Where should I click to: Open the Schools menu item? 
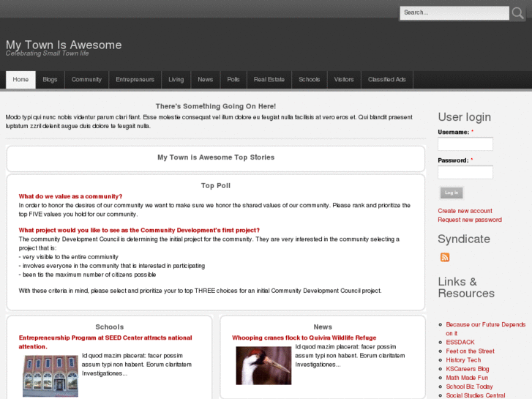pos(309,80)
